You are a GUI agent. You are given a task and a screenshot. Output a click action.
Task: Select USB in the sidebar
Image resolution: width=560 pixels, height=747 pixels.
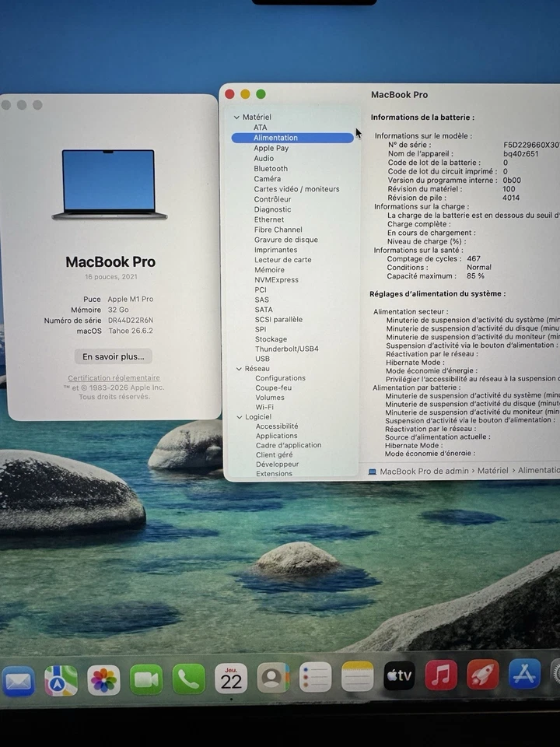point(262,359)
